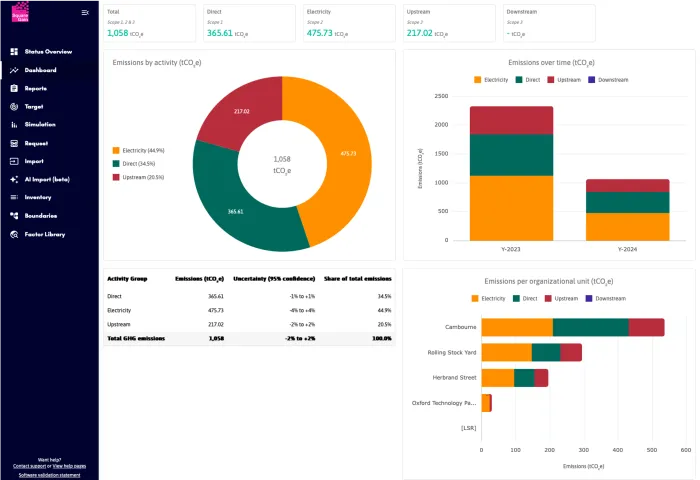Click the Oxford Technology Pa... bar

click(486, 403)
